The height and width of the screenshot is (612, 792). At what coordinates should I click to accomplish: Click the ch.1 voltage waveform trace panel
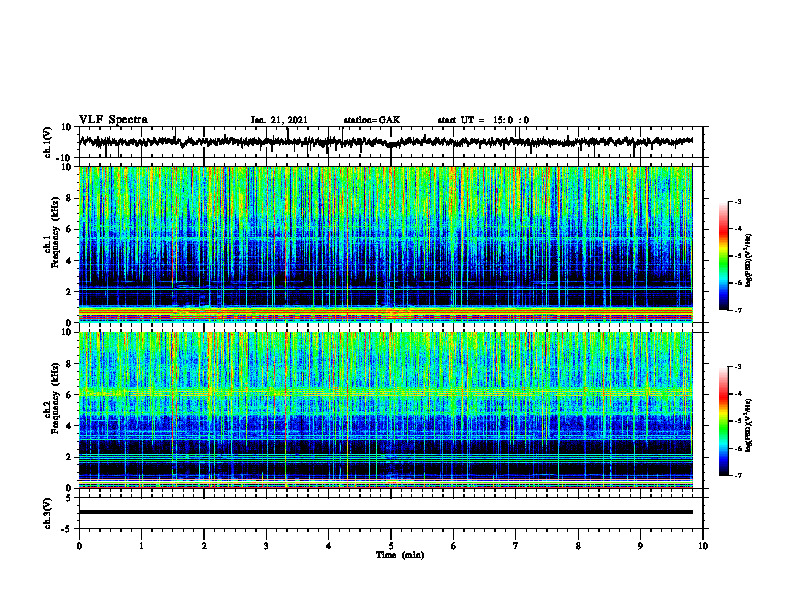(390, 142)
